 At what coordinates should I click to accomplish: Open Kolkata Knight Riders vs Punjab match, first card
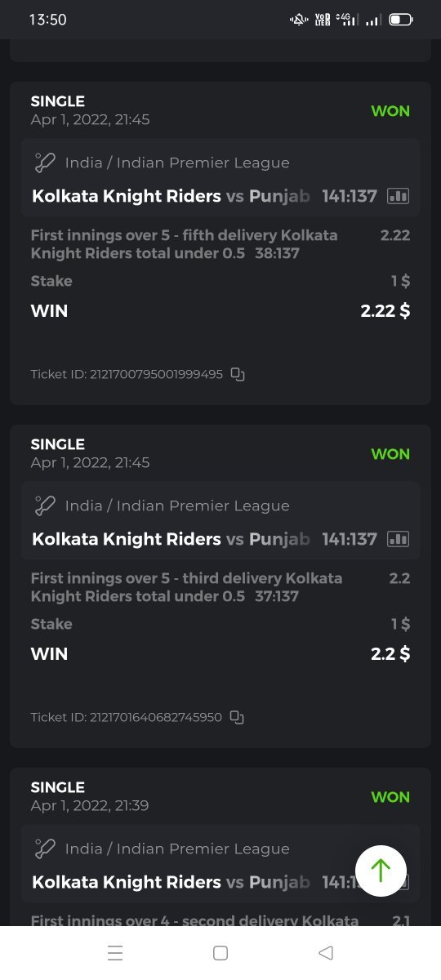point(171,196)
